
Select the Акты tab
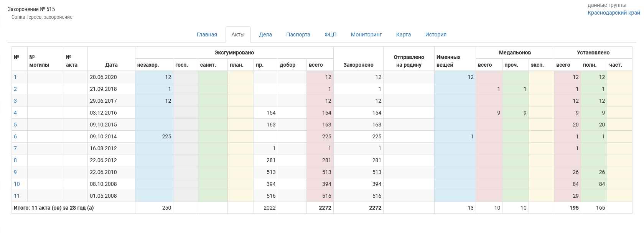238,34
